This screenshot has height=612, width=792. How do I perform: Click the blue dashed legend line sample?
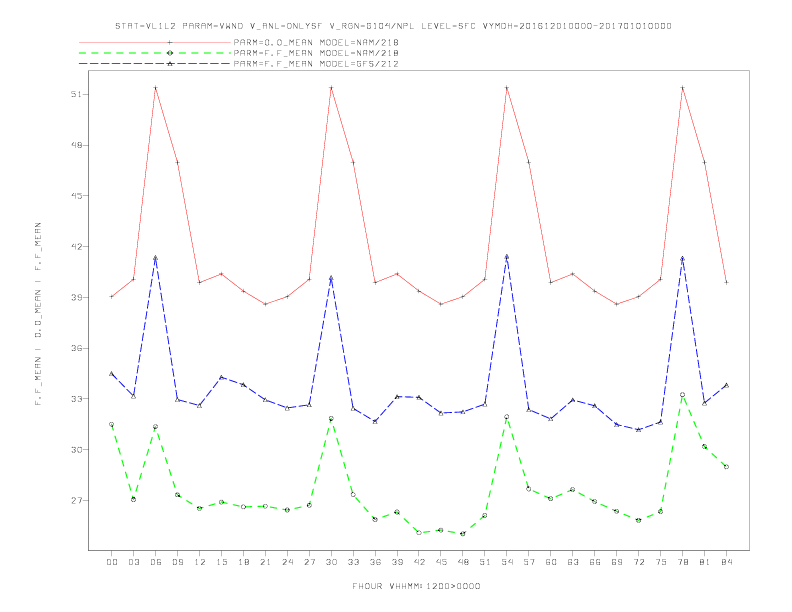coord(155,64)
